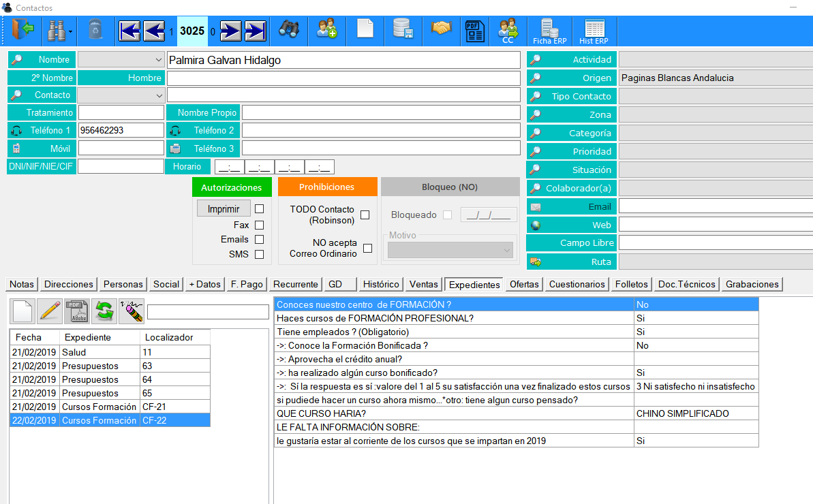Image resolution: width=813 pixels, height=504 pixels.
Task: Go to the Cuestionarios tab
Action: (x=577, y=285)
